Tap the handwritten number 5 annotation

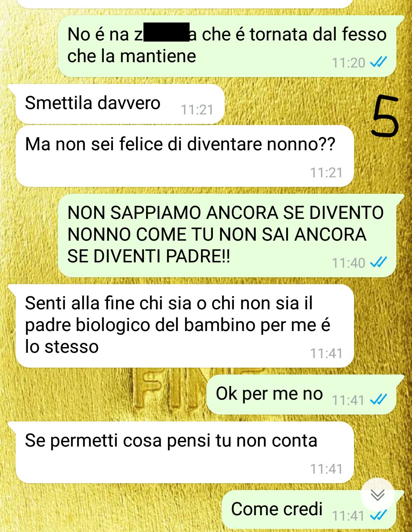click(x=385, y=116)
